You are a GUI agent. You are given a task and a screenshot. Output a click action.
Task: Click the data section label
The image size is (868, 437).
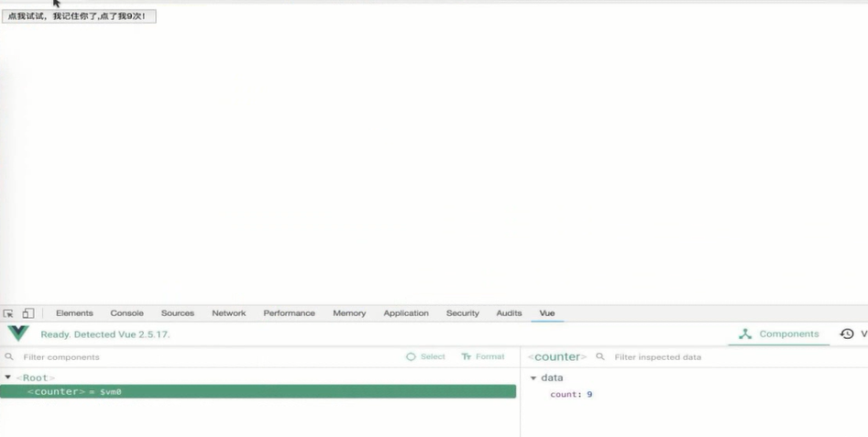(x=552, y=377)
